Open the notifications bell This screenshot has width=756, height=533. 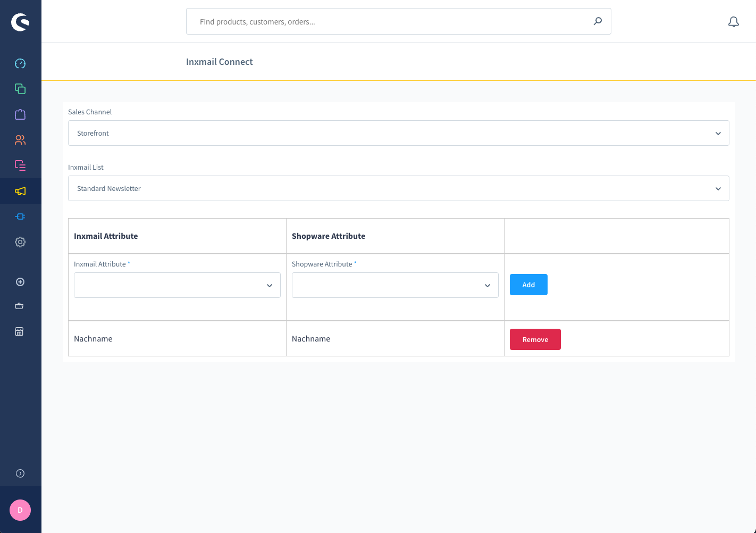tap(734, 22)
